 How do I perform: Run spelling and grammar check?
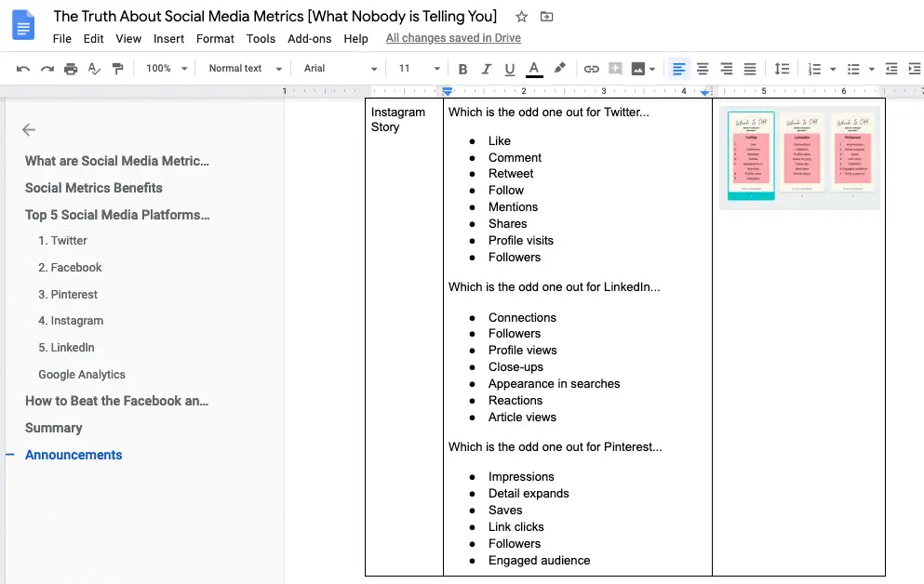pyautogui.click(x=94, y=69)
